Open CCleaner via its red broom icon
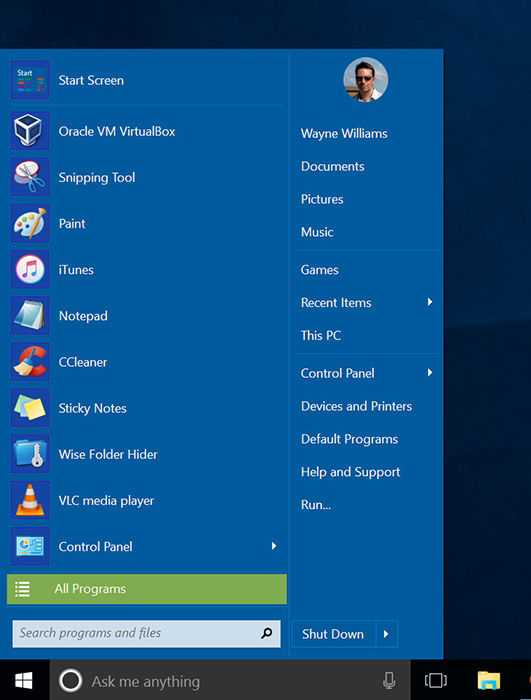 [x=29, y=362]
